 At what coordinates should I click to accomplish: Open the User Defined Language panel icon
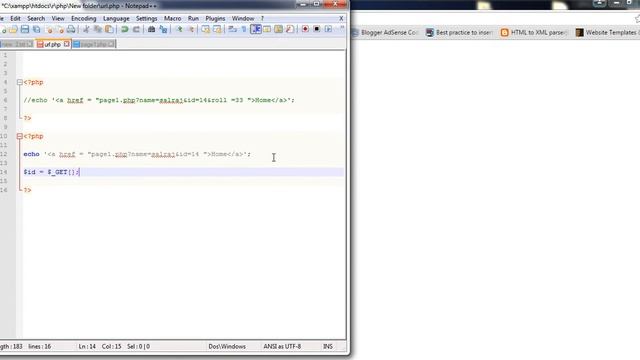[267, 29]
